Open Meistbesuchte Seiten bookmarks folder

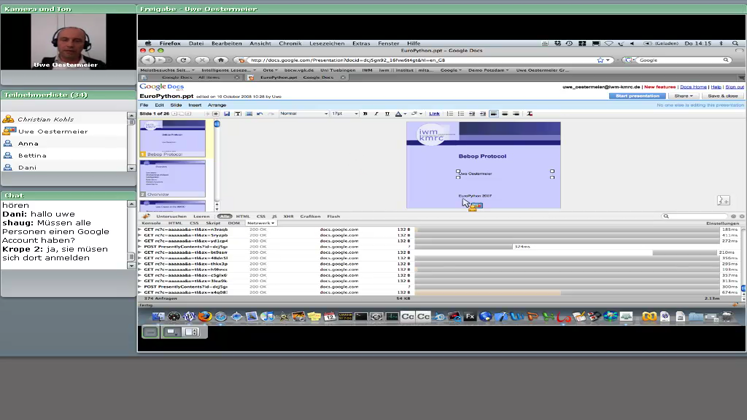167,70
